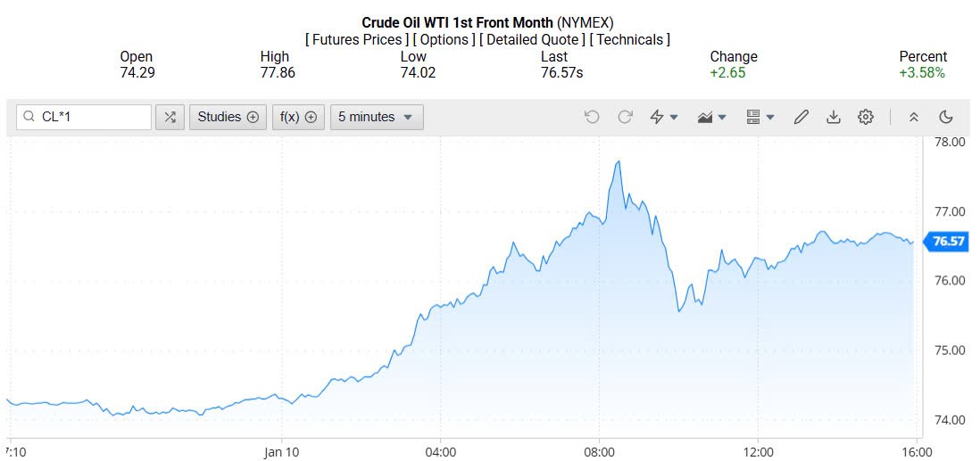Screen dimensions: 980x461
Task: Undo the last chart action
Action: (592, 117)
